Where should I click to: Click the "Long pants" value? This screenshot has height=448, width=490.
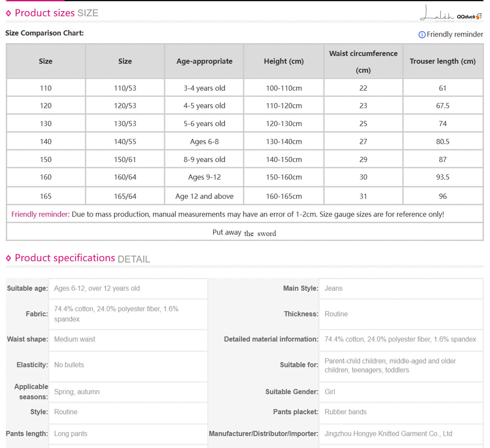click(x=71, y=433)
